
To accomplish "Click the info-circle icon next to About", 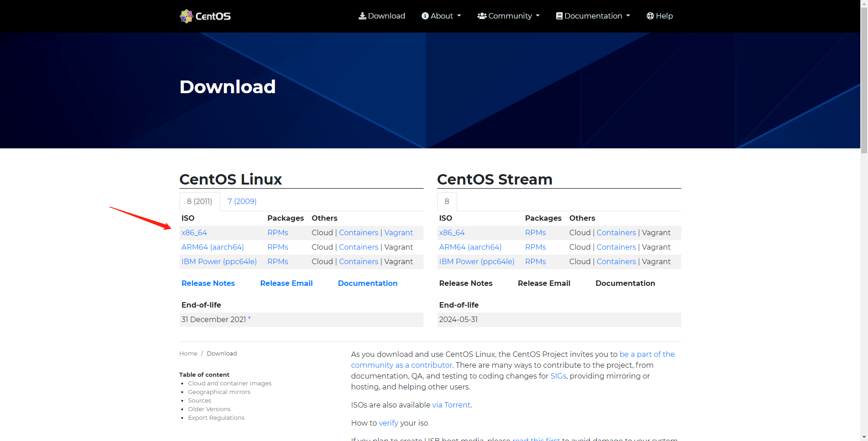I will (425, 15).
